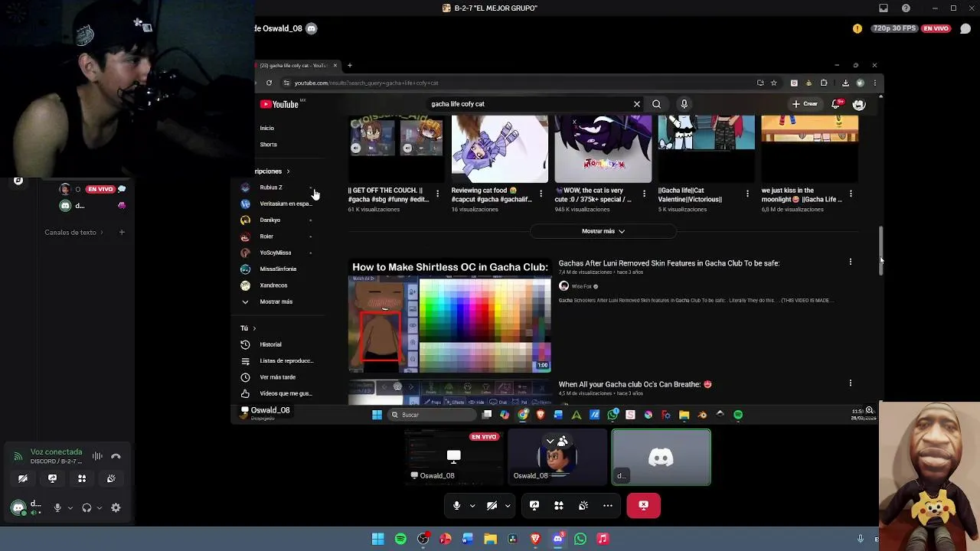Open microphone device options arrow in call bar
The width and height of the screenshot is (980, 551).
point(472,506)
